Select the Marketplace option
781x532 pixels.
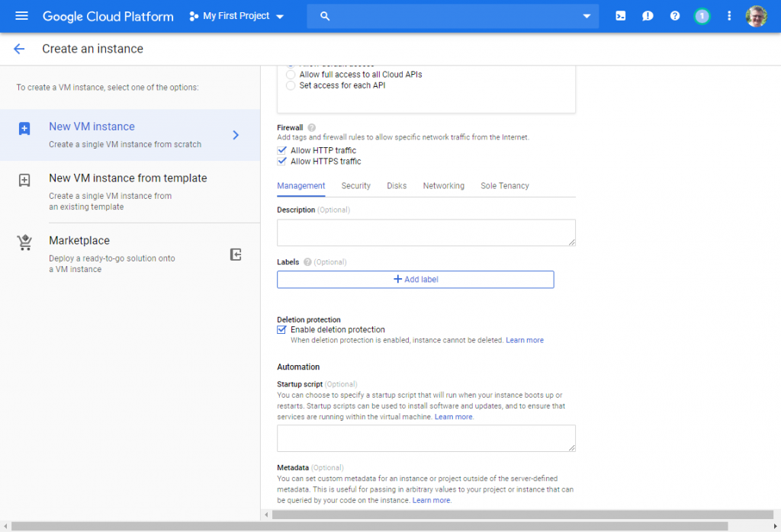click(x=130, y=254)
